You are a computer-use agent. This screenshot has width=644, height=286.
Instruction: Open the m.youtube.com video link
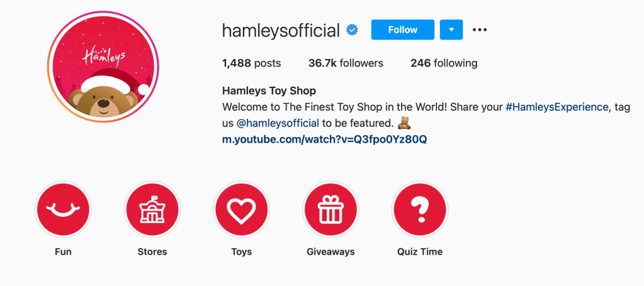pyautogui.click(x=324, y=139)
